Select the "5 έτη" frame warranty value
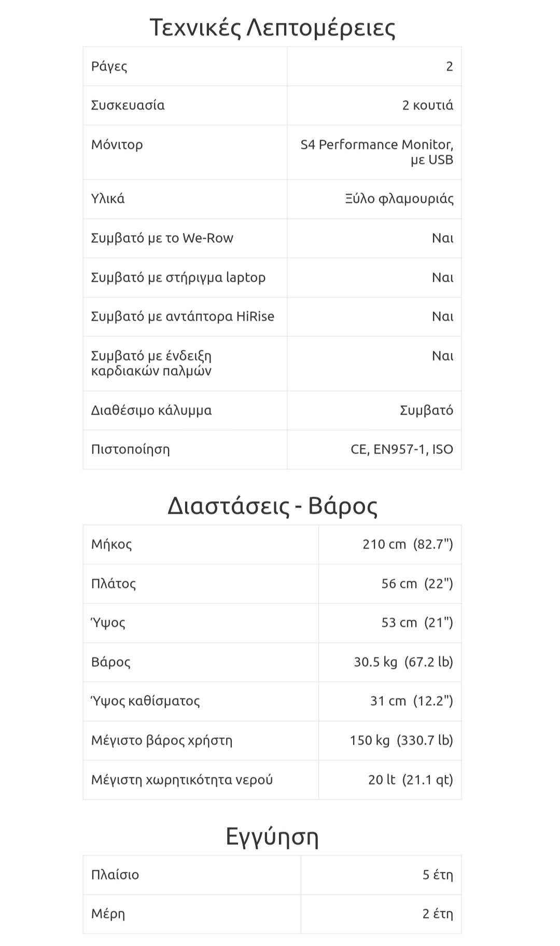Image resolution: width=560 pixels, height=946 pixels. point(438,875)
